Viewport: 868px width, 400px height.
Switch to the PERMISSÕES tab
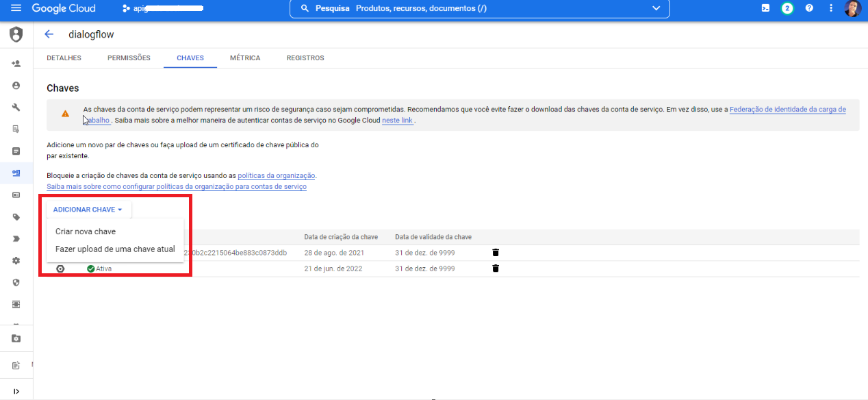point(129,58)
